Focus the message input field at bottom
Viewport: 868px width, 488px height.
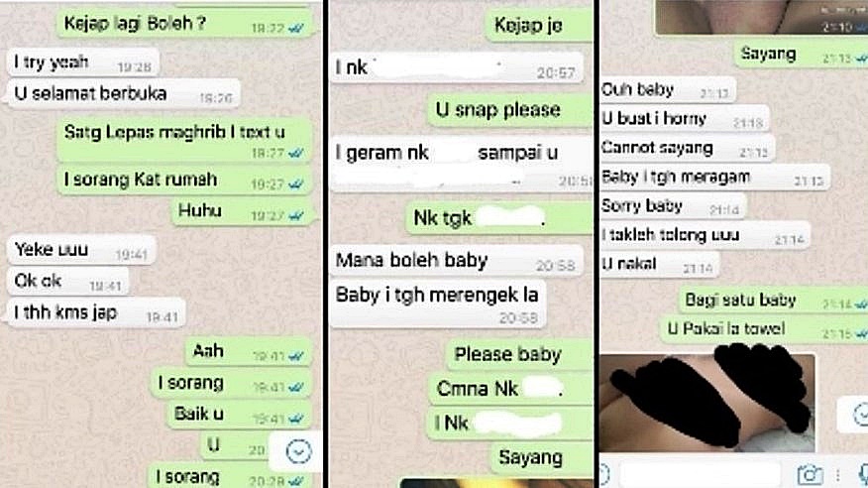pyautogui.click(x=700, y=475)
